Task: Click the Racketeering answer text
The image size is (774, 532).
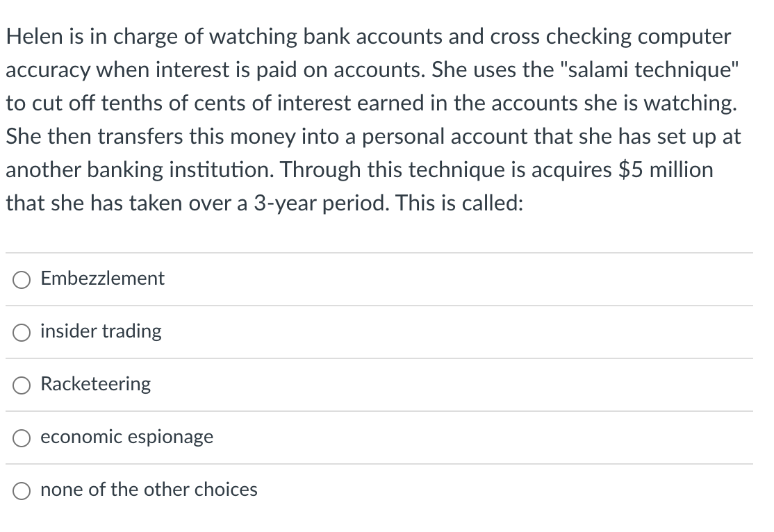Action: (96, 384)
